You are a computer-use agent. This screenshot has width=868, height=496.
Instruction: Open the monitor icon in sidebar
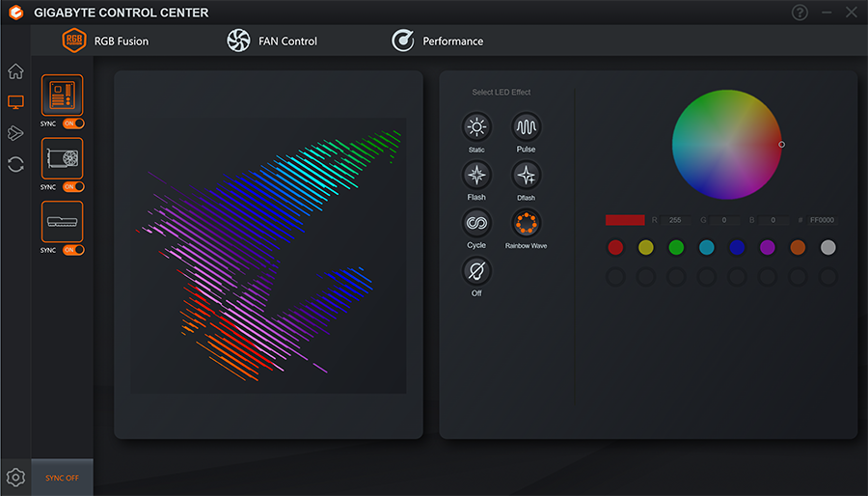pyautogui.click(x=15, y=102)
